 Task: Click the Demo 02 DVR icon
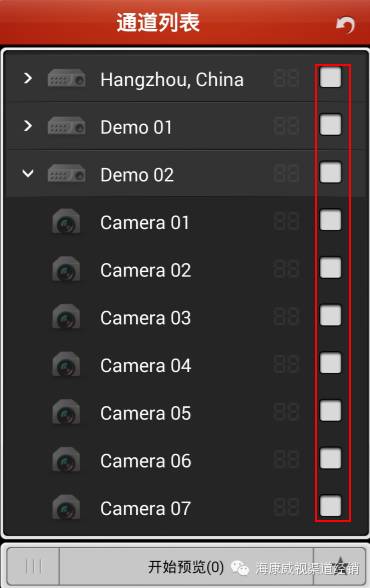(66, 173)
